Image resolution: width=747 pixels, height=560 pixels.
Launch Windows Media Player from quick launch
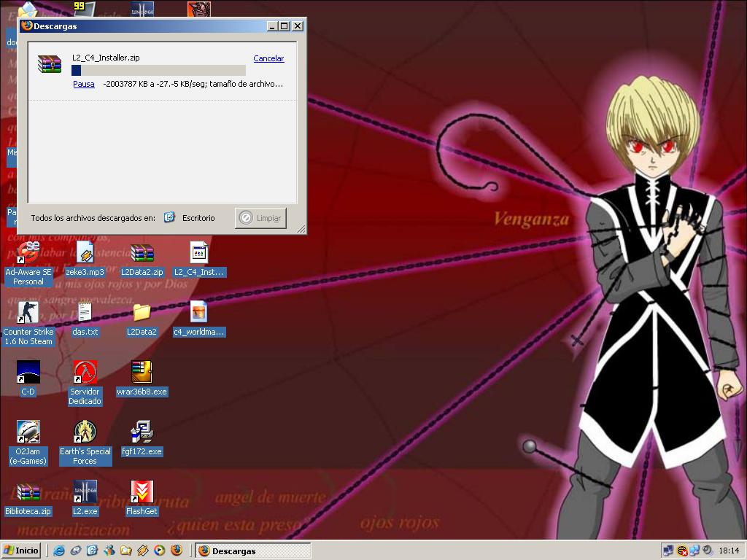(159, 551)
